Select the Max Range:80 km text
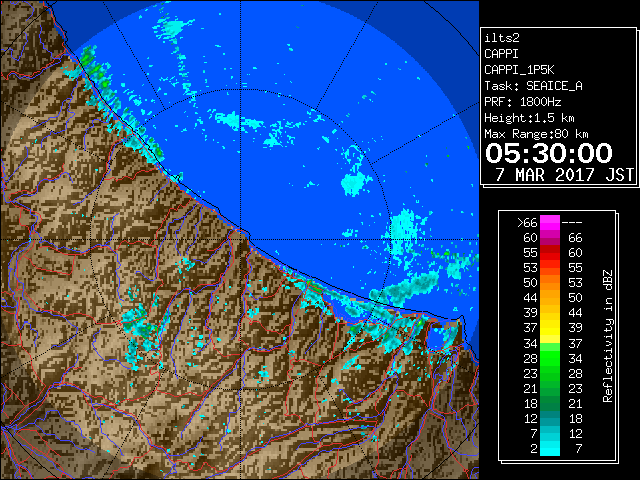Screen dimensions: 640x480 pyautogui.click(x=536, y=134)
